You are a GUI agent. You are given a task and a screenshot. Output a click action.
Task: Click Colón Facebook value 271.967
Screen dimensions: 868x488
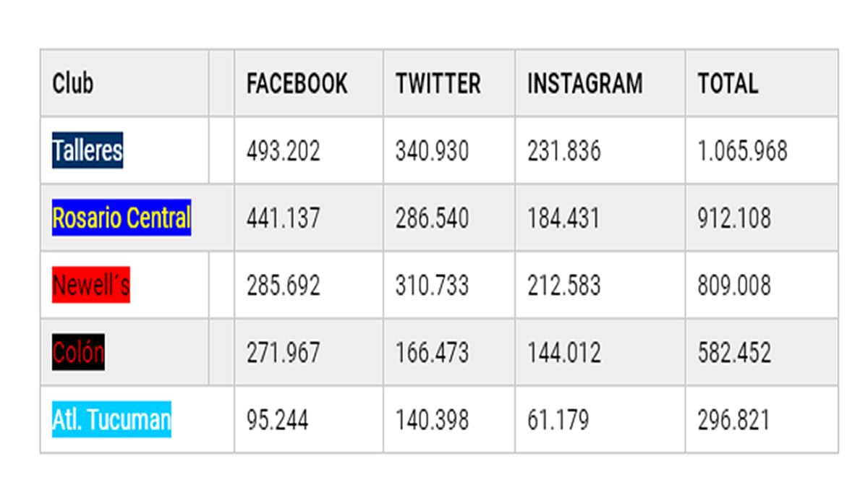pyautogui.click(x=283, y=353)
